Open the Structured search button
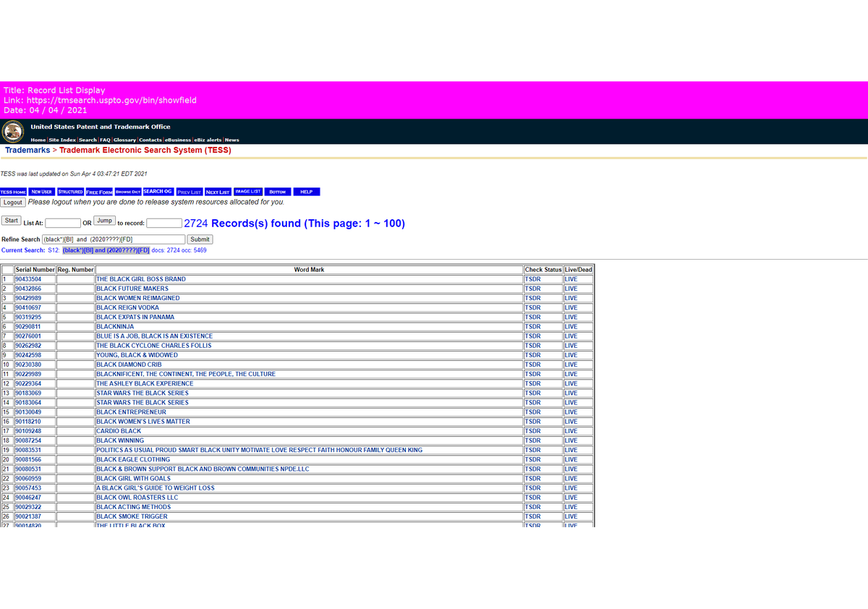 point(70,192)
